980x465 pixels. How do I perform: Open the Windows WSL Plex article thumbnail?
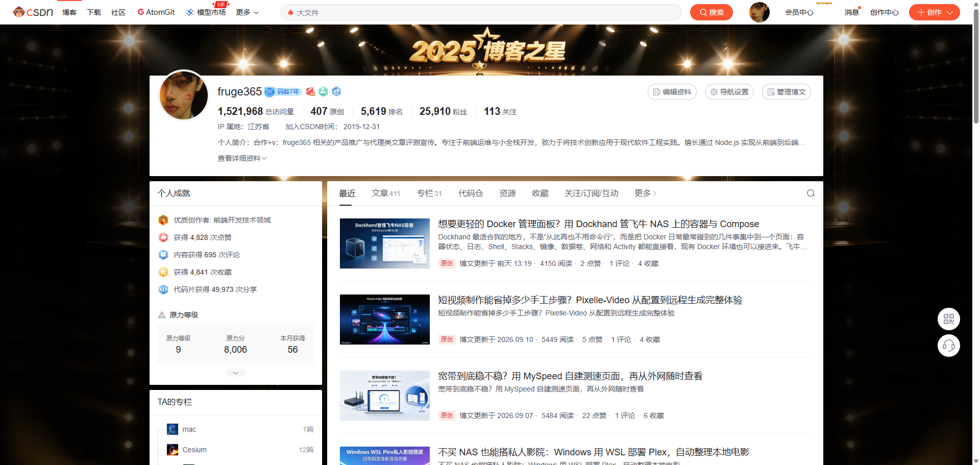(x=385, y=456)
